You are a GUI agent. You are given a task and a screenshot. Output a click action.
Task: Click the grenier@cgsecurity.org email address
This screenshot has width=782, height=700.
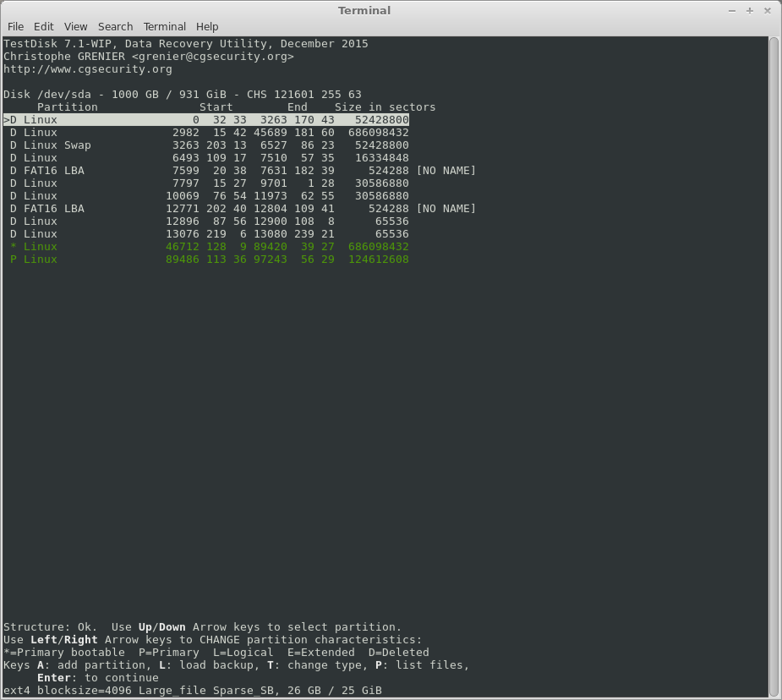click(213, 57)
